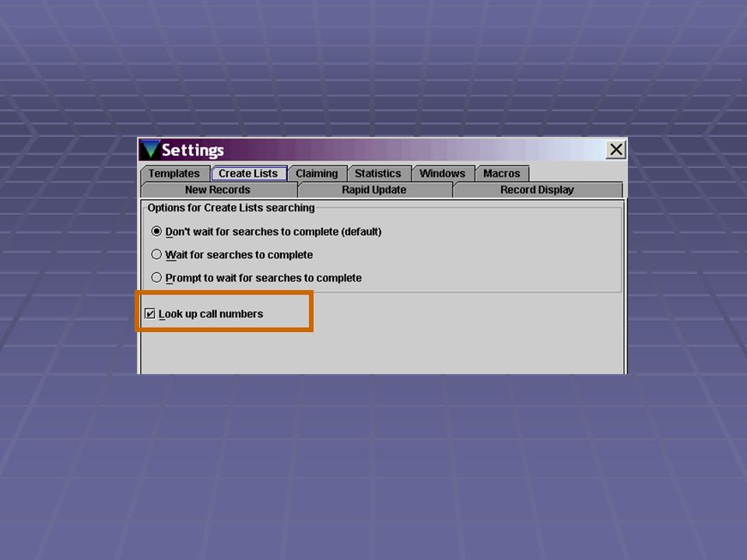Close the Settings dialog

[616, 149]
